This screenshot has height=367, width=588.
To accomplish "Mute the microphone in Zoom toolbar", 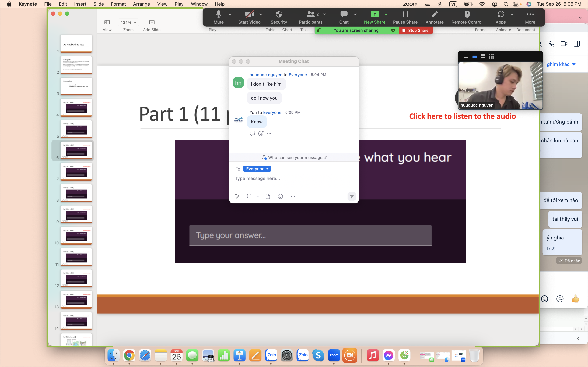I will (x=218, y=14).
